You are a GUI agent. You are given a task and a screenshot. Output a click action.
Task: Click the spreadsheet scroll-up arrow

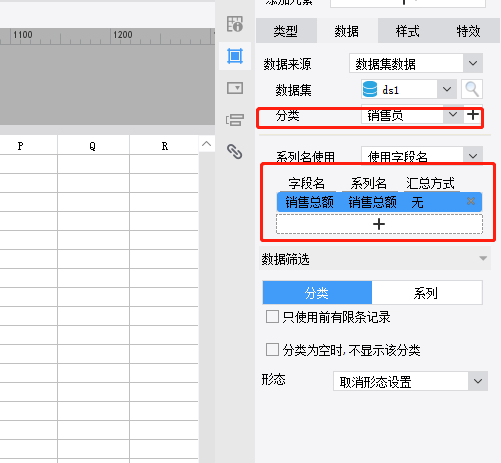tap(207, 144)
